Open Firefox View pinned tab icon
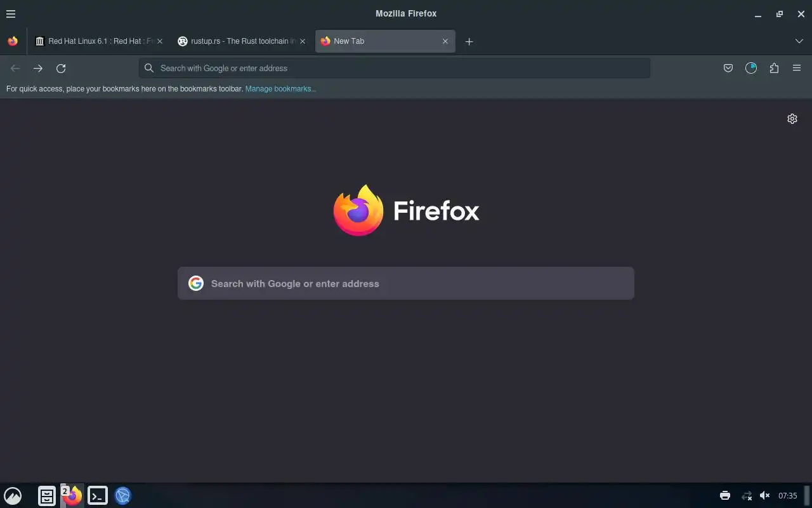 click(13, 41)
